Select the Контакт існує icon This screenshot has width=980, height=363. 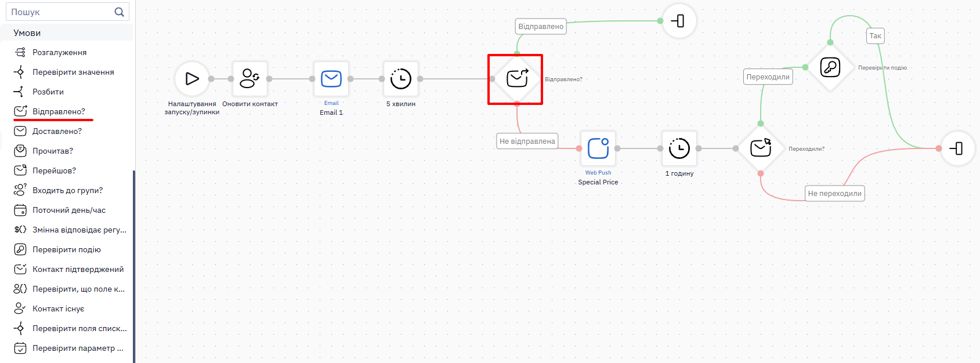[20, 308]
